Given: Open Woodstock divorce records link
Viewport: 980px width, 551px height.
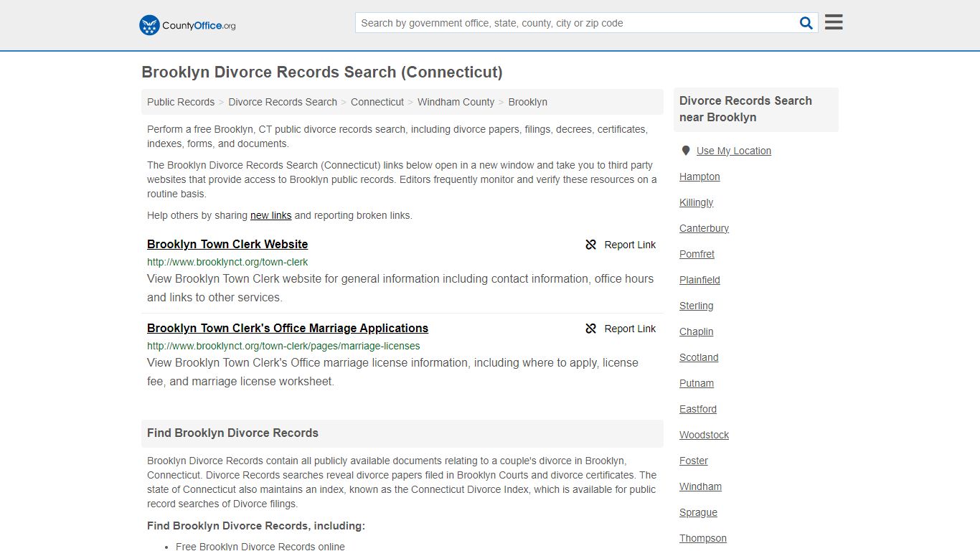Looking at the screenshot, I should pos(704,435).
